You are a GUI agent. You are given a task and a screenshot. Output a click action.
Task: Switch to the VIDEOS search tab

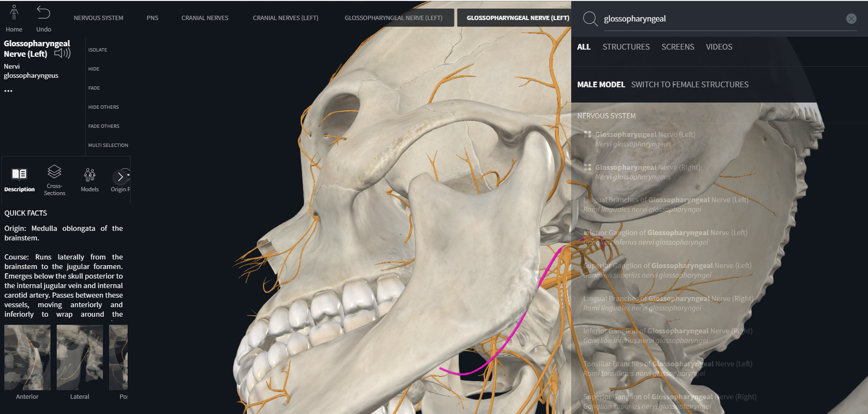719,47
